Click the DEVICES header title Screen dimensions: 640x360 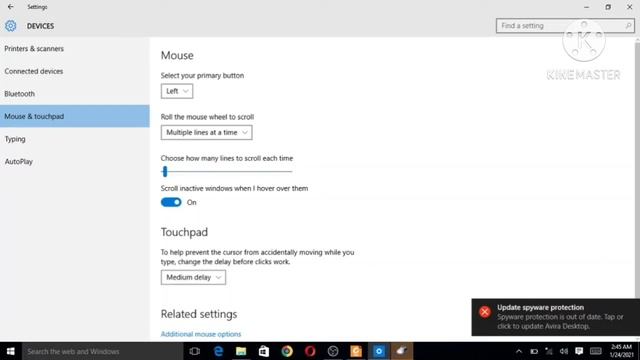[40, 26]
